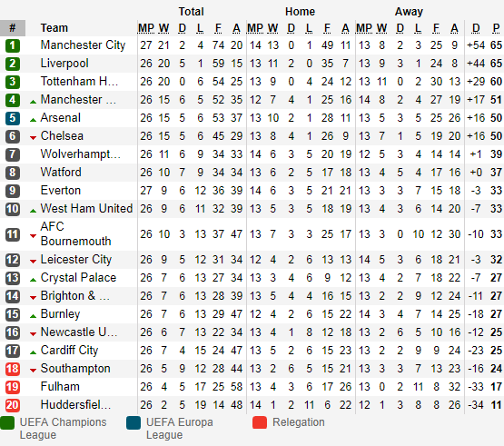Select the Total section header
504x446 pixels.
(x=192, y=12)
